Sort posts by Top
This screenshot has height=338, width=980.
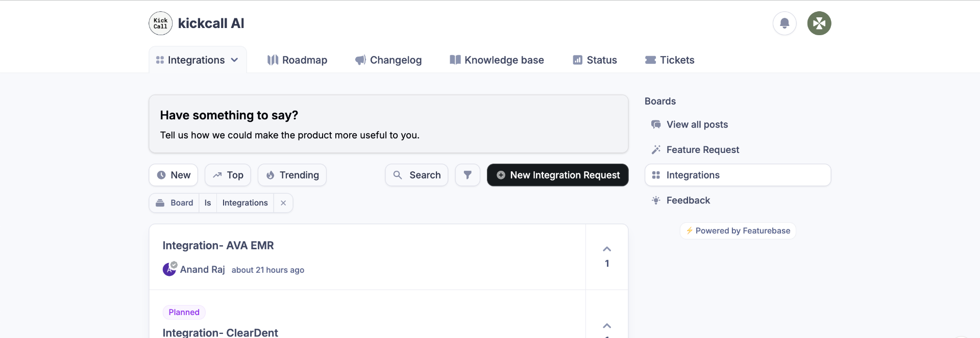[x=228, y=175]
